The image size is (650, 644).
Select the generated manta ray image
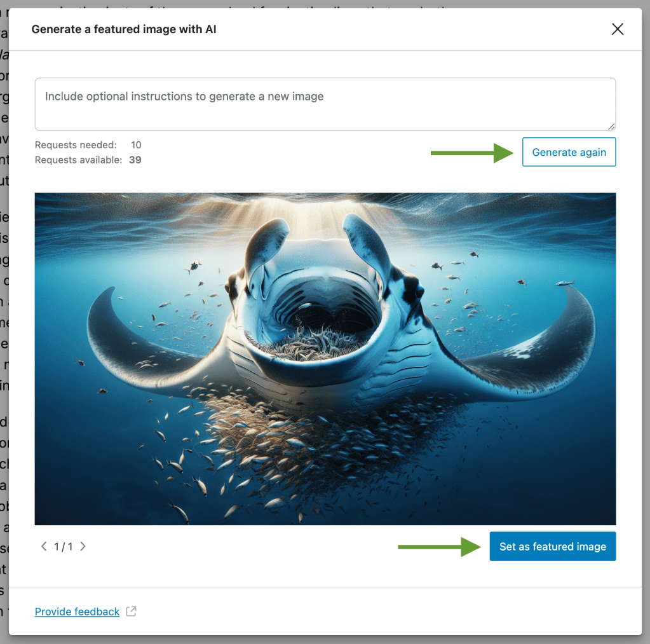(325, 359)
